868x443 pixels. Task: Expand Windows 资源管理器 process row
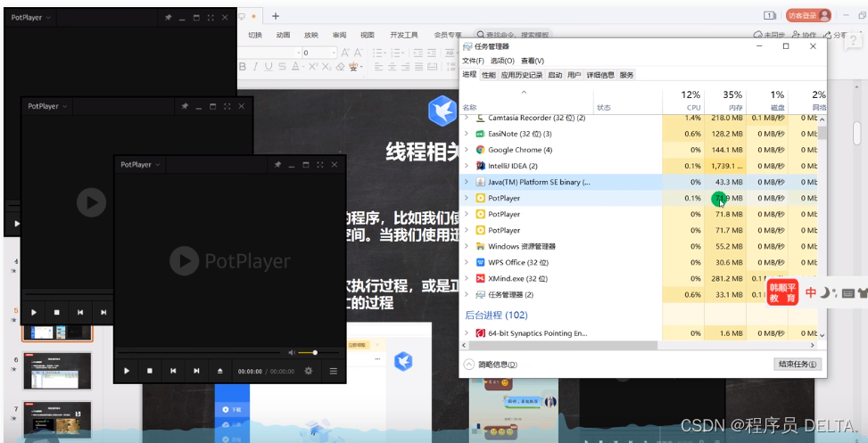pos(466,247)
